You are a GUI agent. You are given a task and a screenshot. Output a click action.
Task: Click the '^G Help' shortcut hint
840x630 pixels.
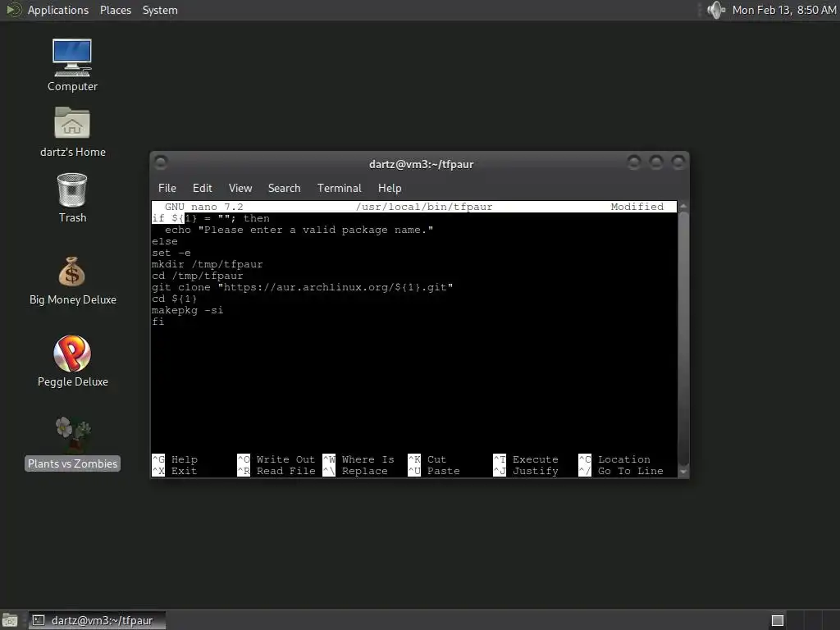pyautogui.click(x=176, y=459)
